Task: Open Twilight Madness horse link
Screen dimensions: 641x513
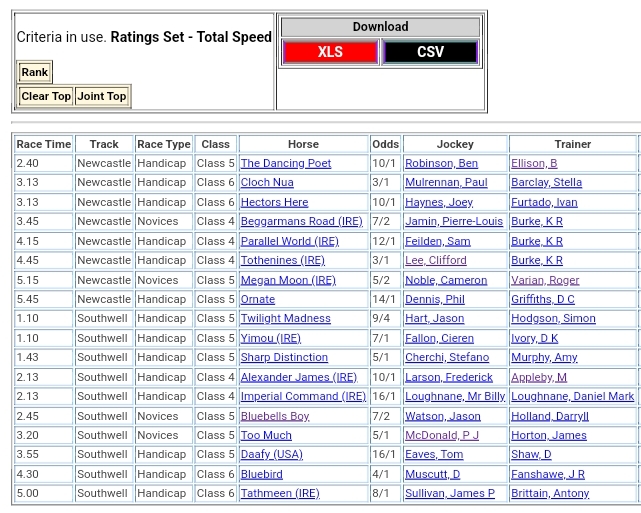Action: [x=285, y=319]
